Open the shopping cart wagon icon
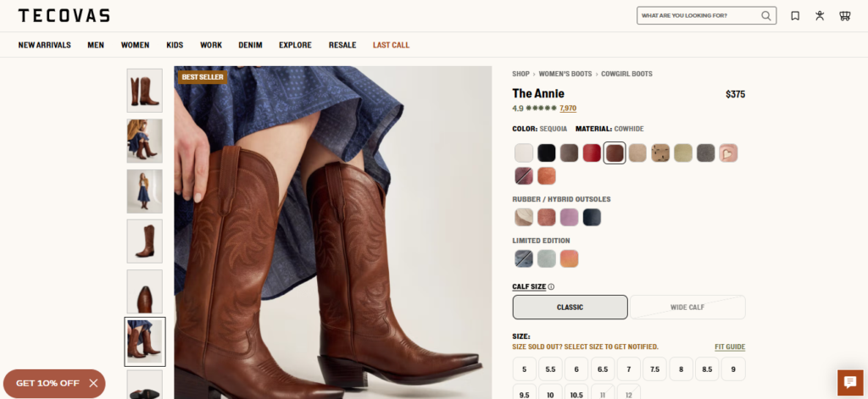Image resolution: width=868 pixels, height=399 pixels. pyautogui.click(x=845, y=15)
